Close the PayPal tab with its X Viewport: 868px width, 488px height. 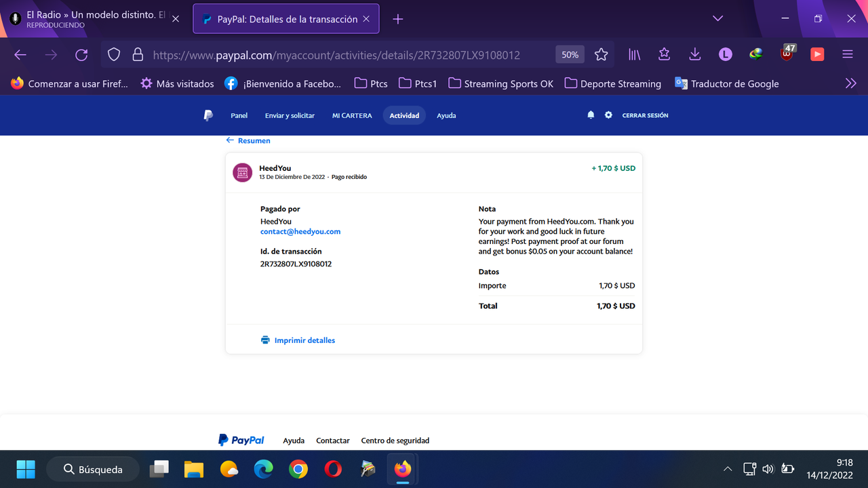(x=366, y=19)
